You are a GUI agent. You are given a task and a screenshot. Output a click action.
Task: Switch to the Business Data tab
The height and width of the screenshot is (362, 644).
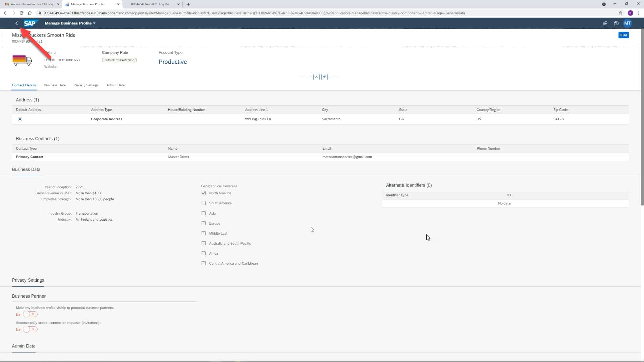click(x=55, y=85)
